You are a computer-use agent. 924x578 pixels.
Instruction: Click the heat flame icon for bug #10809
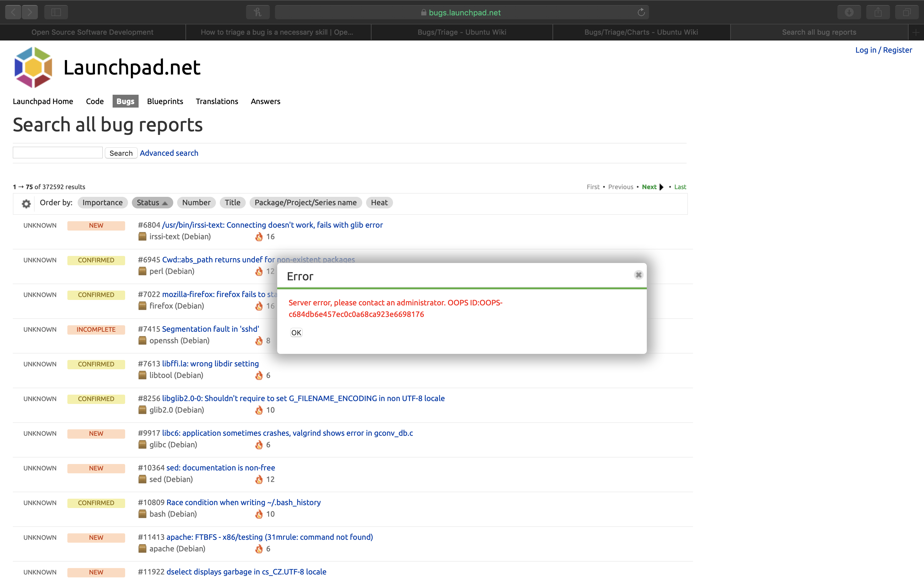tap(259, 514)
